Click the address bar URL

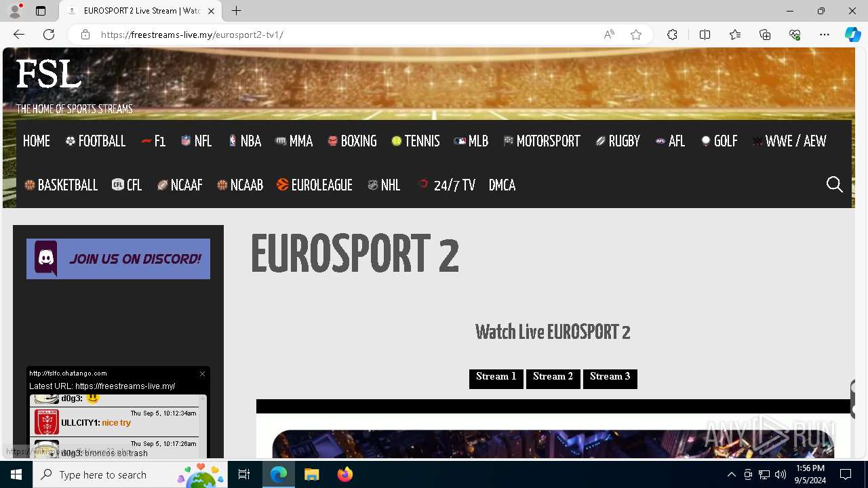(x=192, y=35)
